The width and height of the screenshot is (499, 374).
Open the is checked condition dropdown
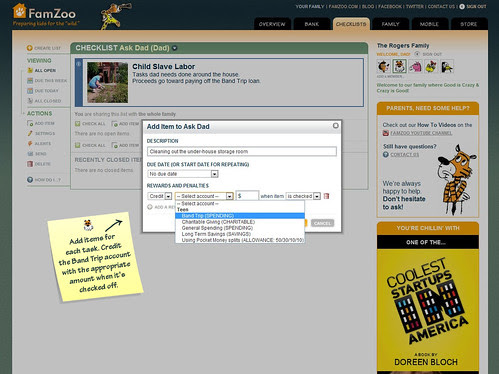pos(317,196)
